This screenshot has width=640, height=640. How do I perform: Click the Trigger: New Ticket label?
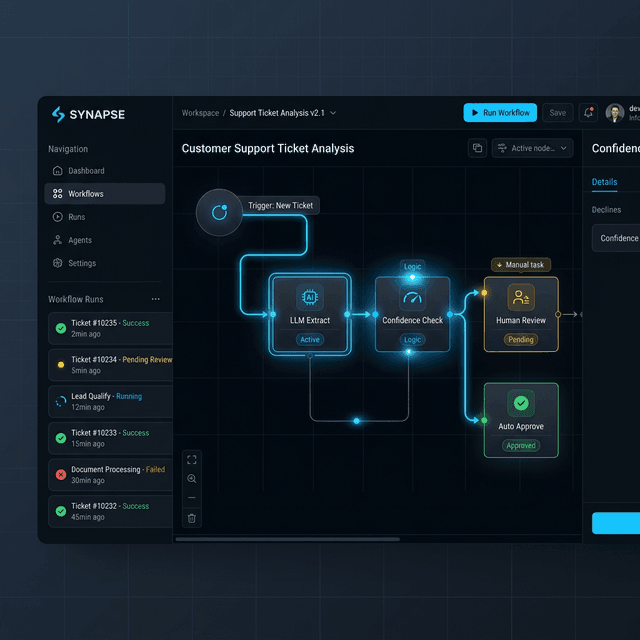[x=280, y=205]
